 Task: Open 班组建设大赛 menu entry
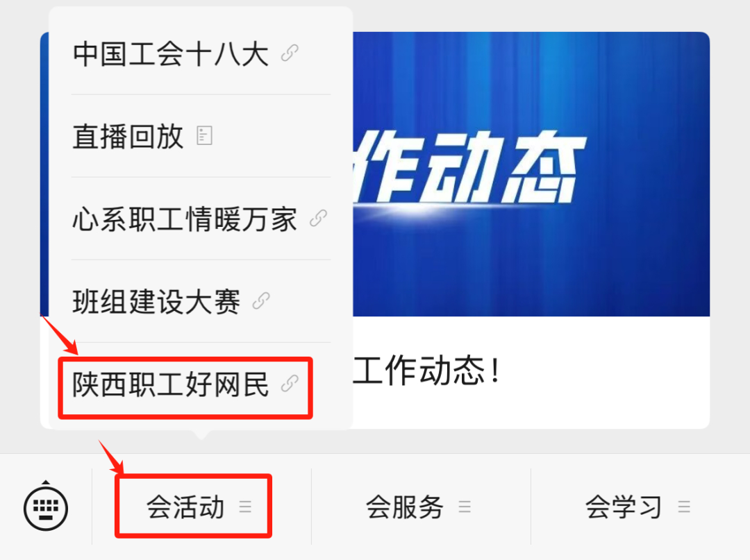coord(201,301)
